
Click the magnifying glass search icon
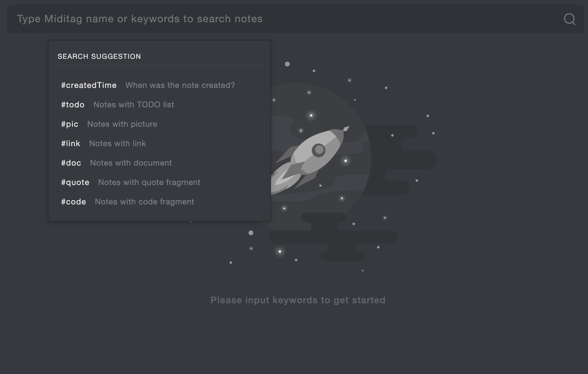(x=569, y=19)
